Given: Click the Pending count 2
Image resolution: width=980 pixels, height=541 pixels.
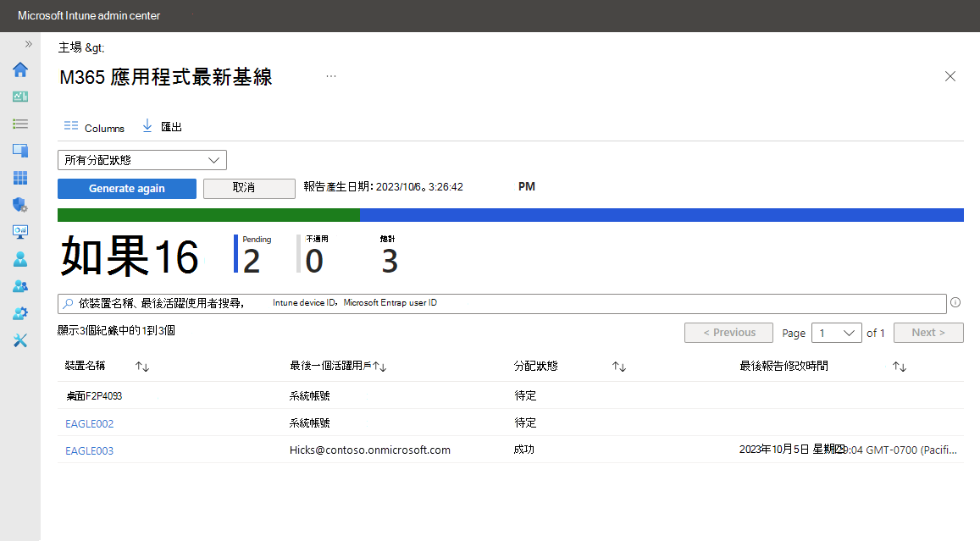Looking at the screenshot, I should point(252,261).
